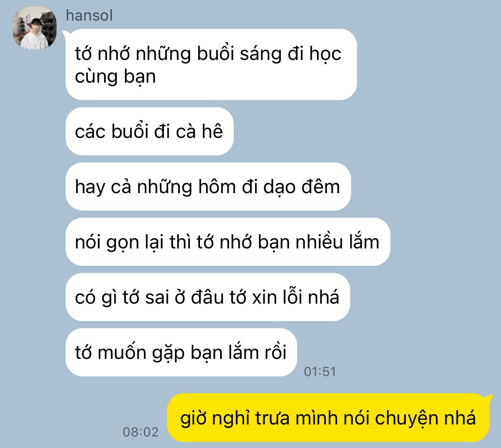
Task: Tap the 'nói gọn lại thì tớ nhớ bạn' bubble
Action: click(x=228, y=242)
